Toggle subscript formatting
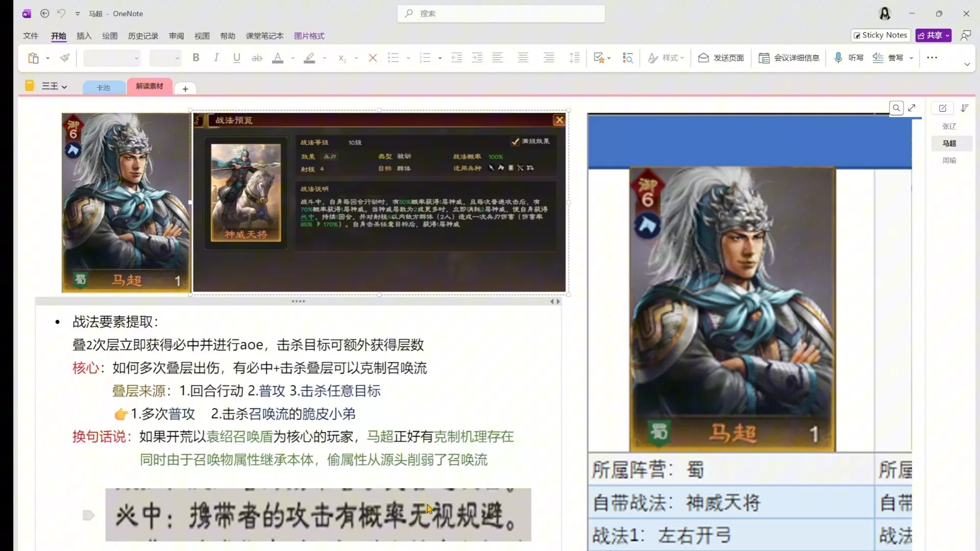980x551 pixels. (342, 58)
